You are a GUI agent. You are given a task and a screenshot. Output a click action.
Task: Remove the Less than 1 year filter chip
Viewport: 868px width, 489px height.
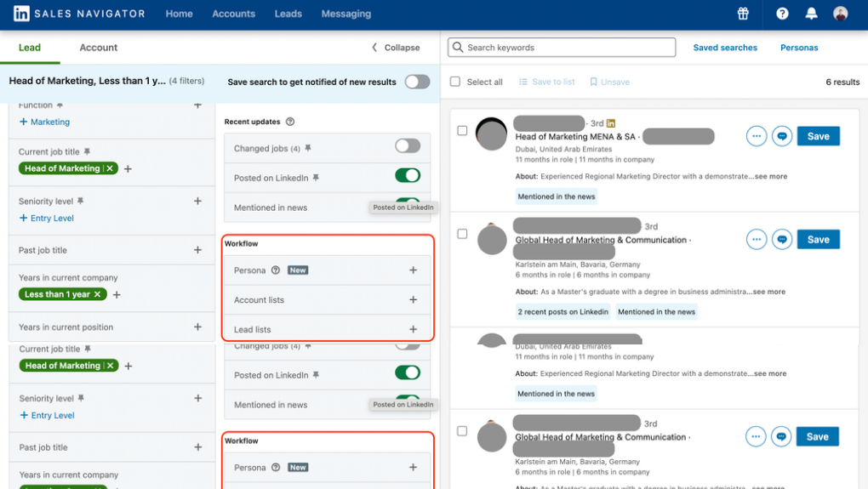97,294
